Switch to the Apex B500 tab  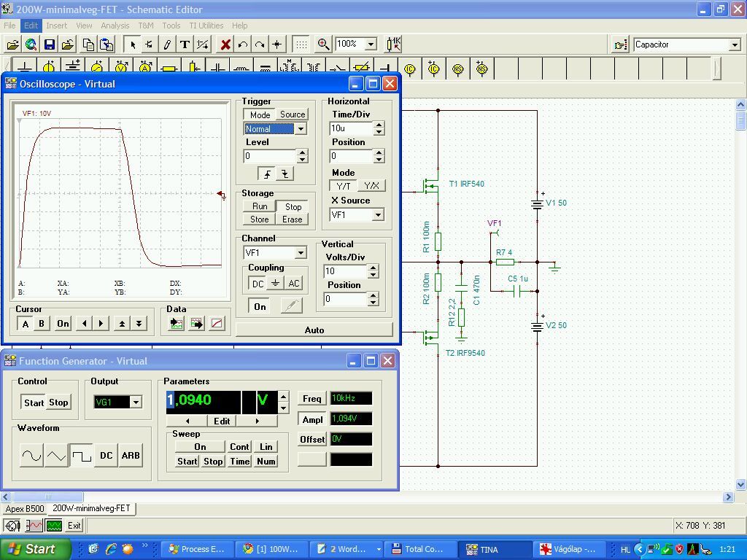25,508
